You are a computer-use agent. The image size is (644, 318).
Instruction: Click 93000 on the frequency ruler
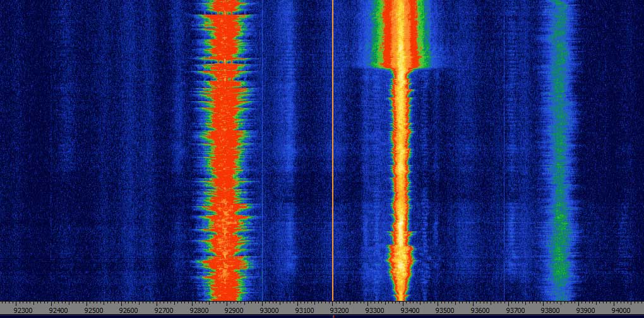(x=270, y=310)
